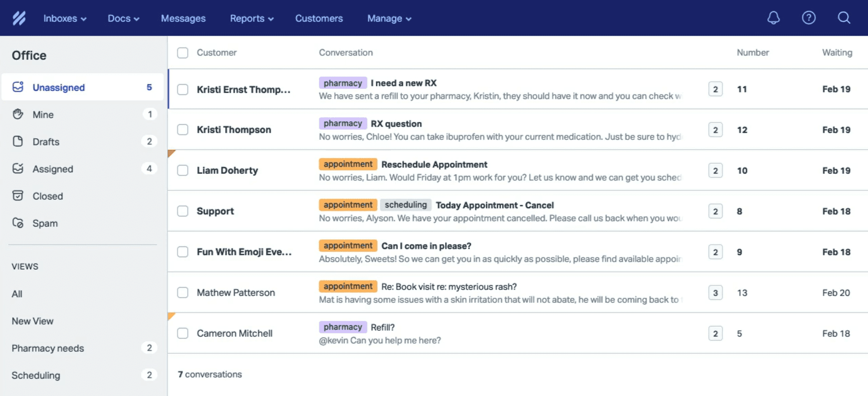Screen dimensions: 868x396
Task: Select Cameron Mitchell's conversation checkbox
Action: click(x=183, y=334)
